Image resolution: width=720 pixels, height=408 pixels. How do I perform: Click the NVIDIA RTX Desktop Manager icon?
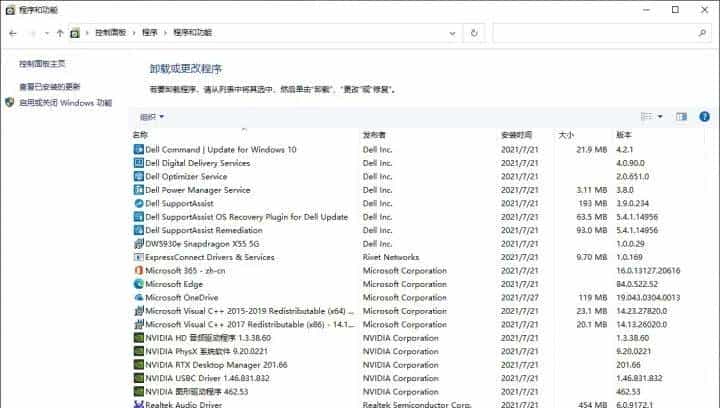[139, 365]
